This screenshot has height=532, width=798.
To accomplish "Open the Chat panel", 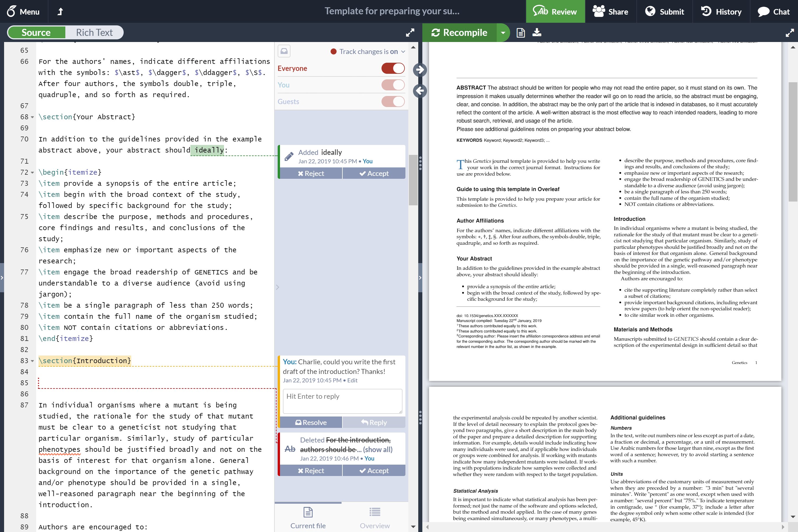I will click(x=776, y=11).
